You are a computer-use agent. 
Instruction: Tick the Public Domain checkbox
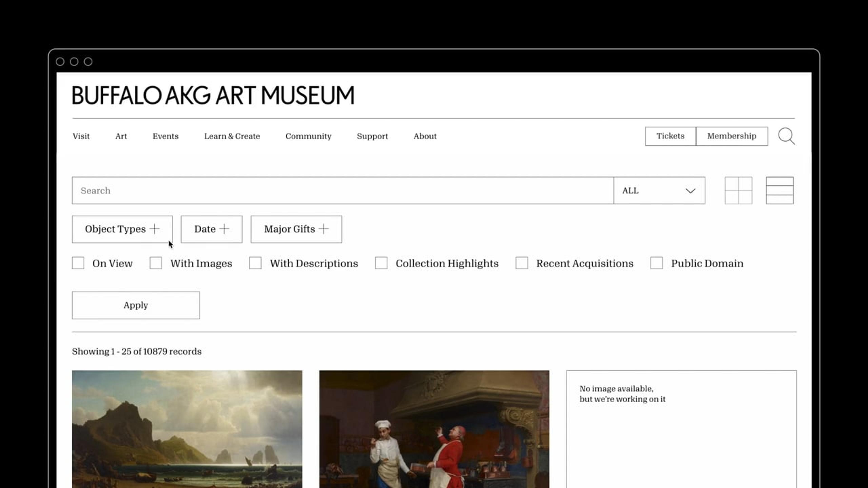click(656, 263)
